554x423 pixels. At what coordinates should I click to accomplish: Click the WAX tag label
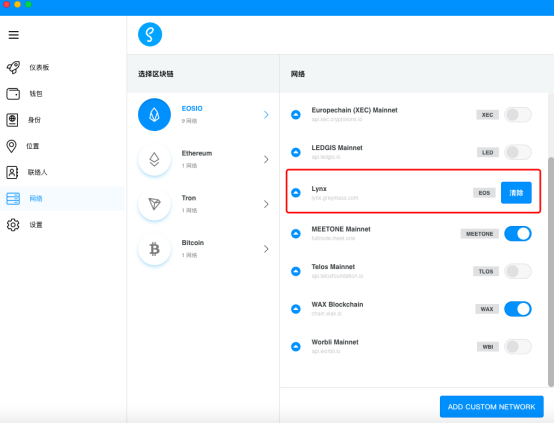(487, 309)
